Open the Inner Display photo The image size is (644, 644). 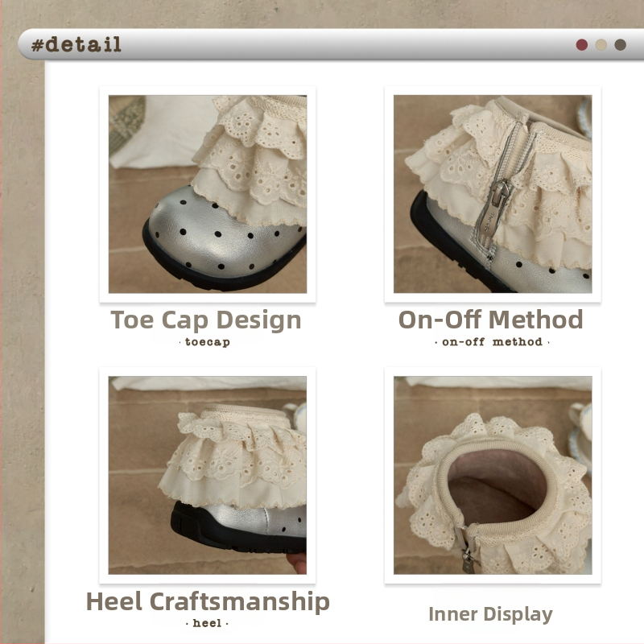pyautogui.click(x=492, y=475)
